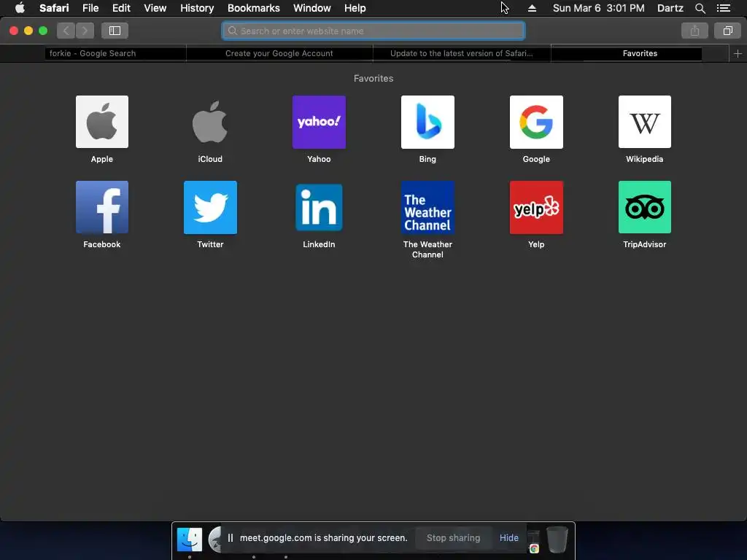Open the Window menu
The image size is (747, 560).
pos(312,8)
